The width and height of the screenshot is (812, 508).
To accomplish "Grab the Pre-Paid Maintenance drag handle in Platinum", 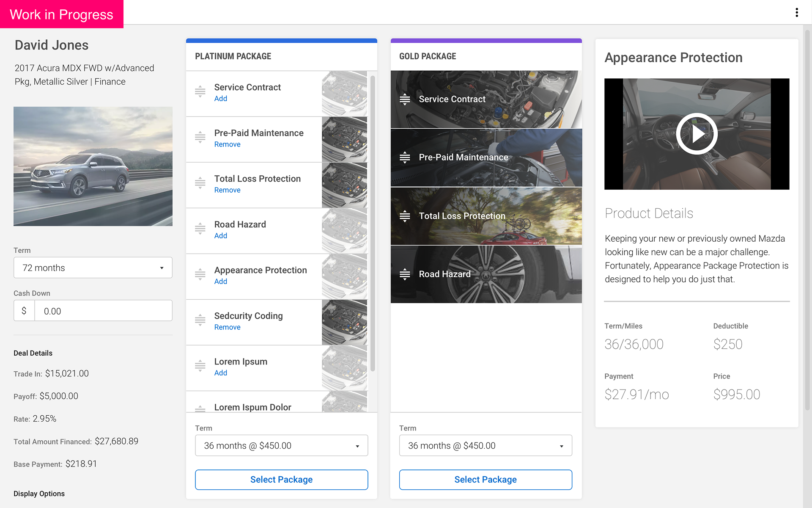I will click(200, 138).
